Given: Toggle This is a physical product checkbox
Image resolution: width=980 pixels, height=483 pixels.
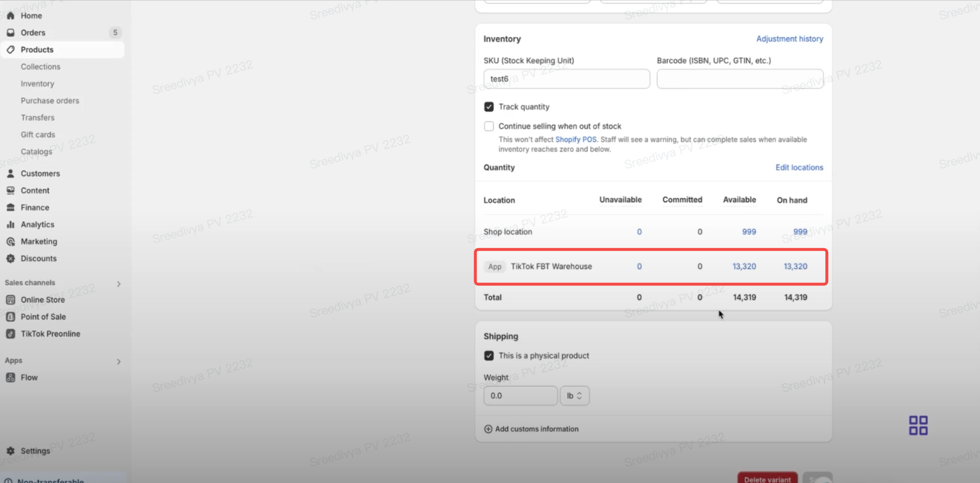Looking at the screenshot, I should click(489, 356).
